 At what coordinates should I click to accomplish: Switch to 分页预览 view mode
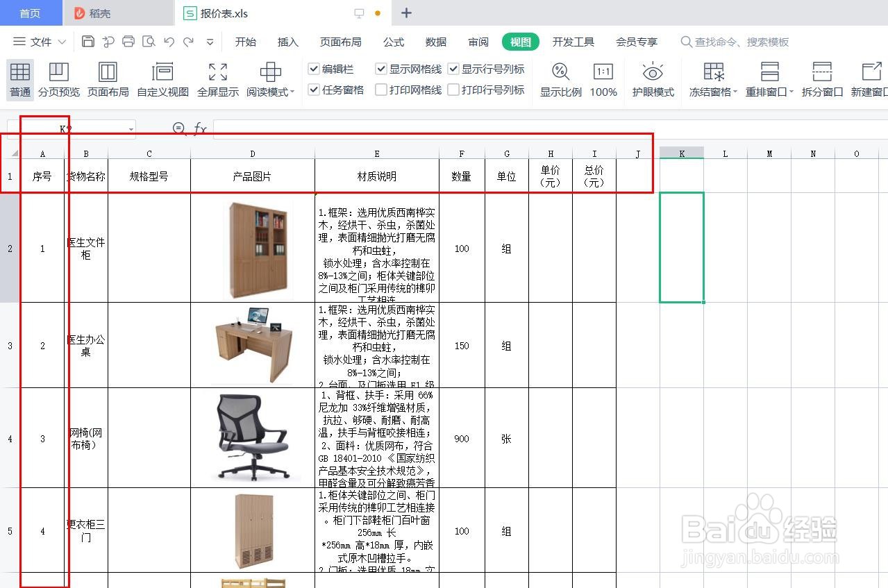[x=59, y=78]
